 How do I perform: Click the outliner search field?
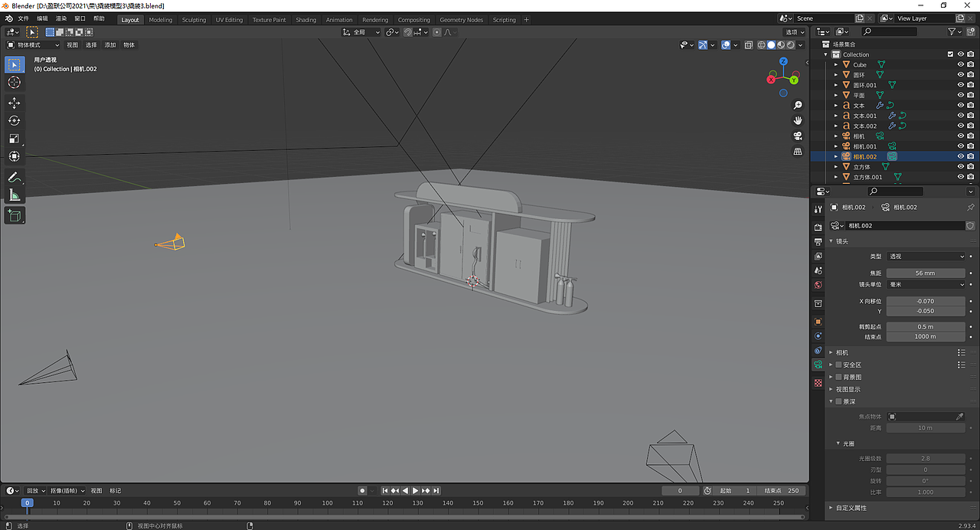pos(889,31)
